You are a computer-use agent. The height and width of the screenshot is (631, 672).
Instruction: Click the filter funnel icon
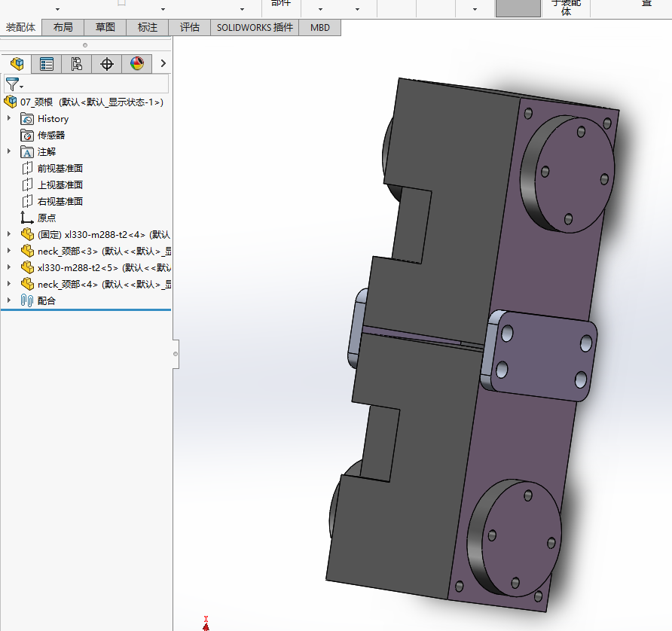[x=12, y=84]
